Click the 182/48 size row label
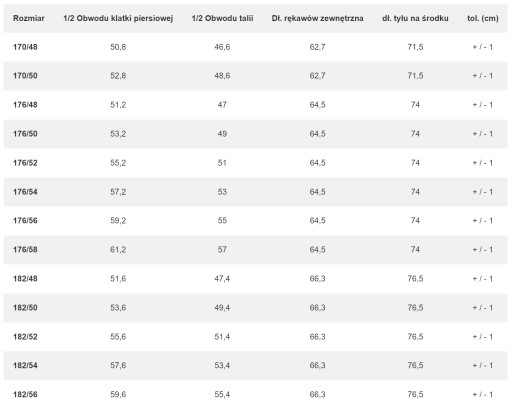 [x=25, y=279]
